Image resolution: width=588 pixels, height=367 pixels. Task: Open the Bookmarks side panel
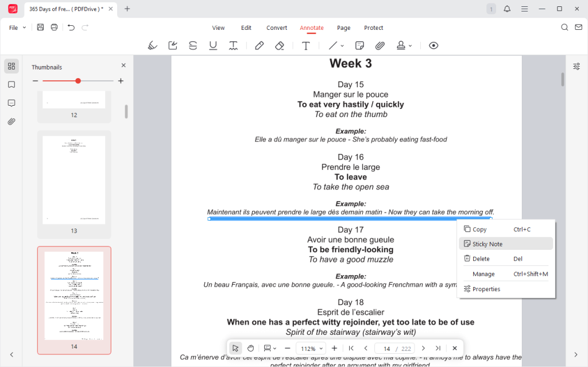pos(11,84)
